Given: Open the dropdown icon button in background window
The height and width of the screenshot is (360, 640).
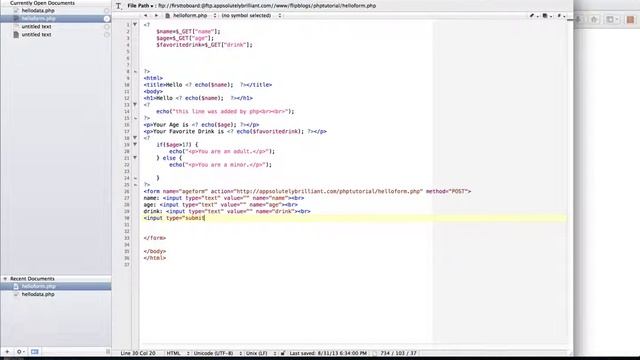Looking at the screenshot, I should coord(611,20).
